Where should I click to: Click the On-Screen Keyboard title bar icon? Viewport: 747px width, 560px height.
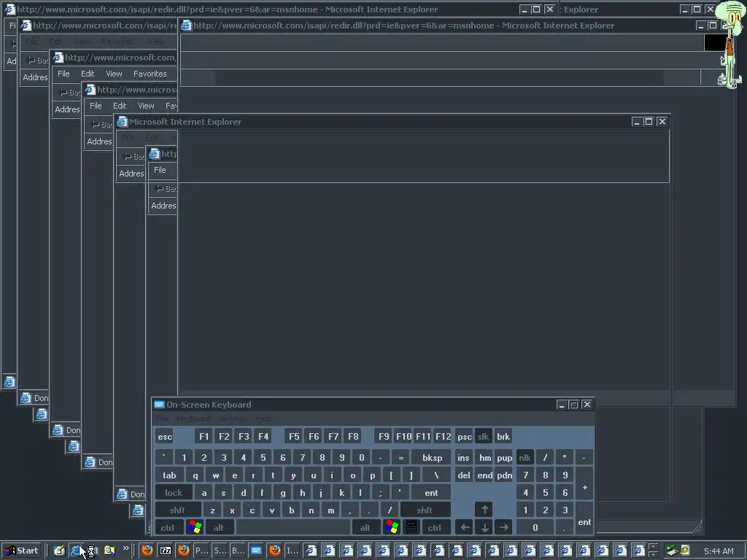pyautogui.click(x=159, y=404)
